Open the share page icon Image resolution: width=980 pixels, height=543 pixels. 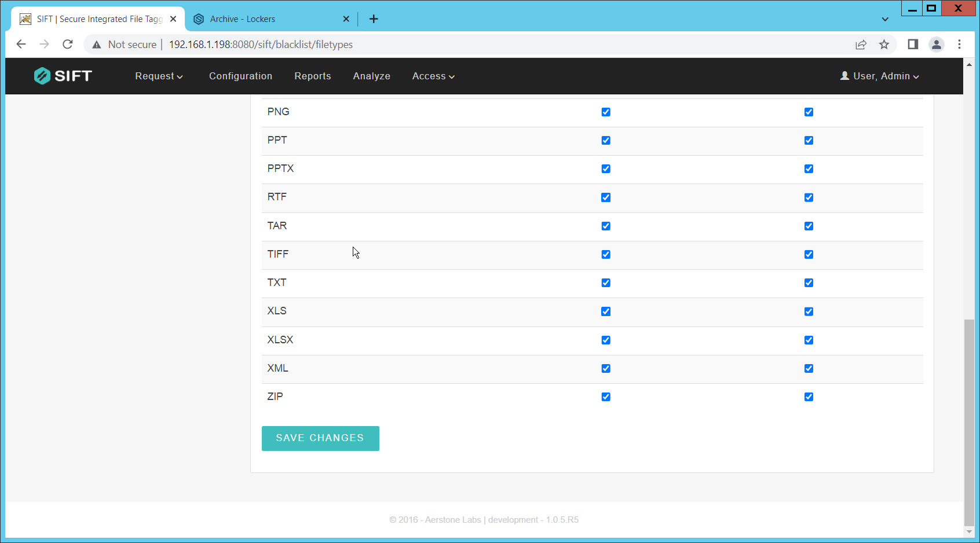coord(861,45)
